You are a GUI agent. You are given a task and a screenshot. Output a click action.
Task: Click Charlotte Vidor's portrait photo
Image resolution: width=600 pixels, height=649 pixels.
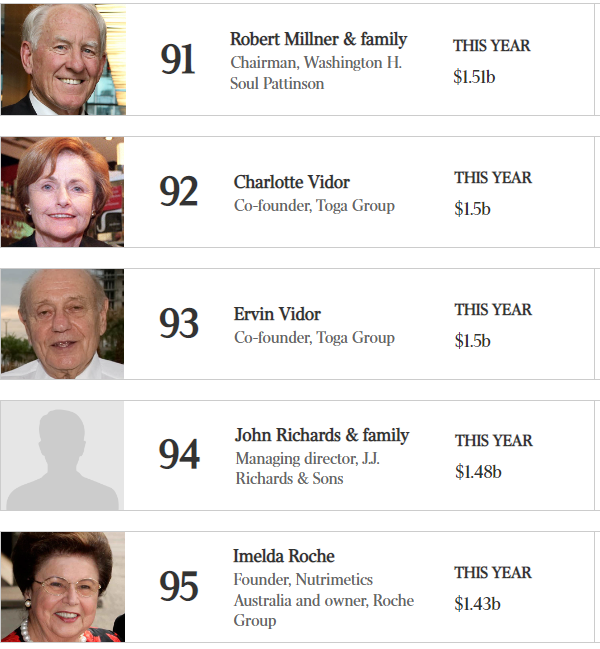coord(62,192)
